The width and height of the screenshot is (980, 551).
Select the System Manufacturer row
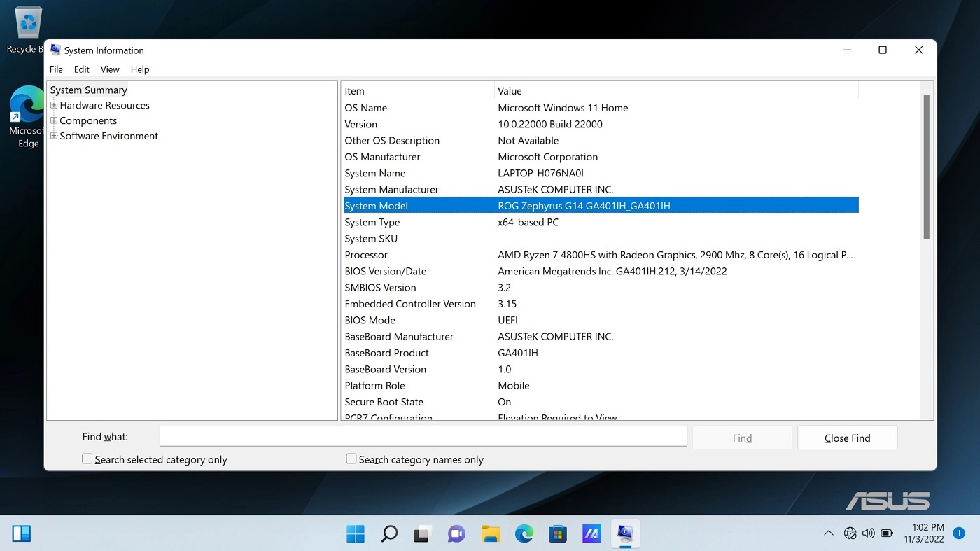point(601,190)
